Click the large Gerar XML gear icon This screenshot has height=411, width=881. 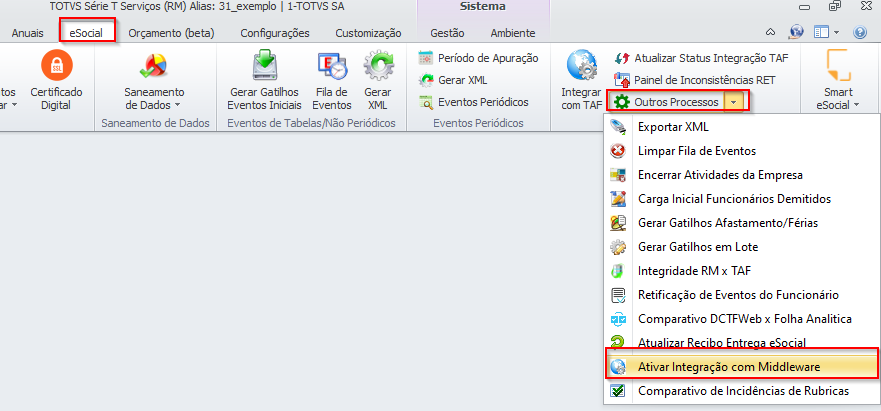click(x=378, y=66)
